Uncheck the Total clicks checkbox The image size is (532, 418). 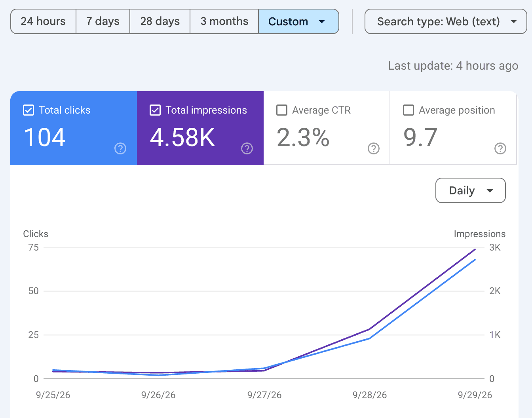pyautogui.click(x=28, y=110)
